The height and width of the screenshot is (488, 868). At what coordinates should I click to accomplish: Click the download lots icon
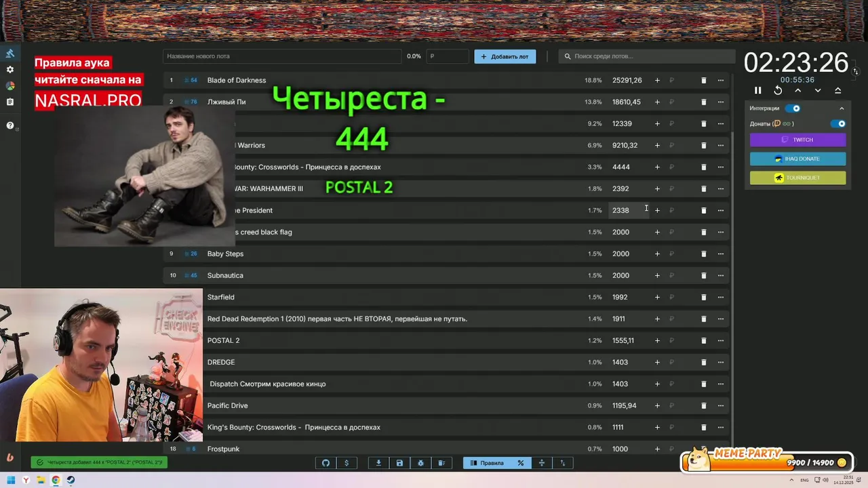(378, 463)
